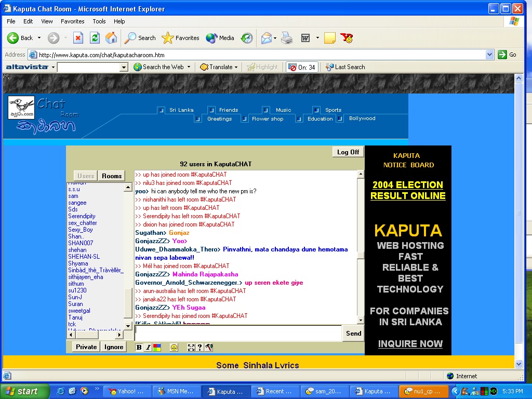Open the Help menu
Image resolution: width=532 pixels, height=399 pixels.
point(119,21)
